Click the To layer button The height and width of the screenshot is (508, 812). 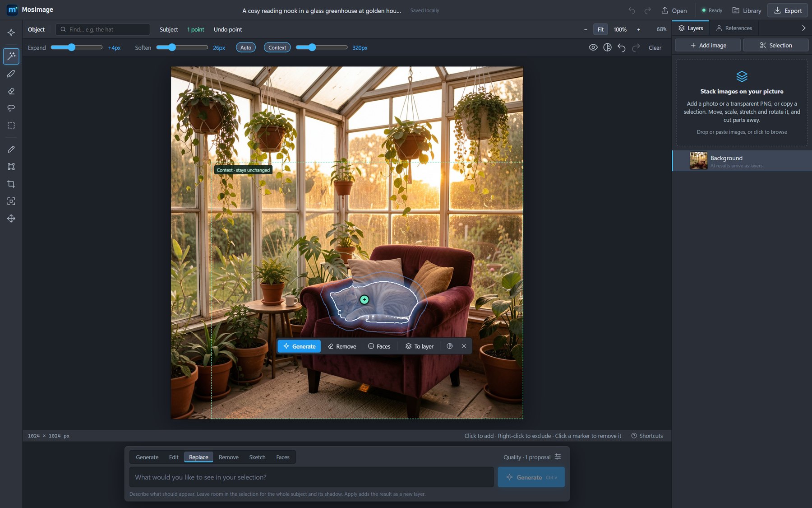click(x=419, y=346)
